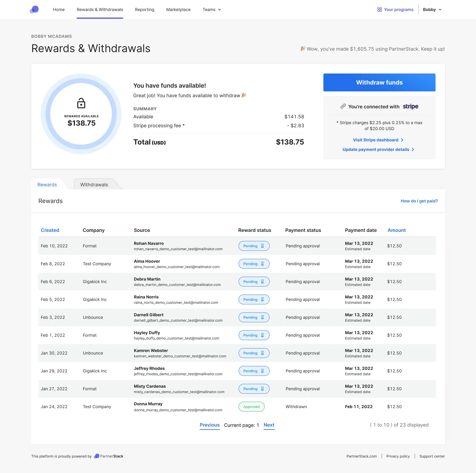Click the PartnerStack footer logo
The image size is (476, 473).
[x=109, y=456]
